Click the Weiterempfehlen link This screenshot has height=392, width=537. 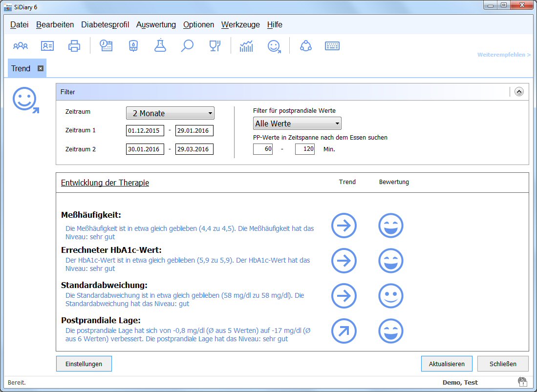[x=504, y=55]
